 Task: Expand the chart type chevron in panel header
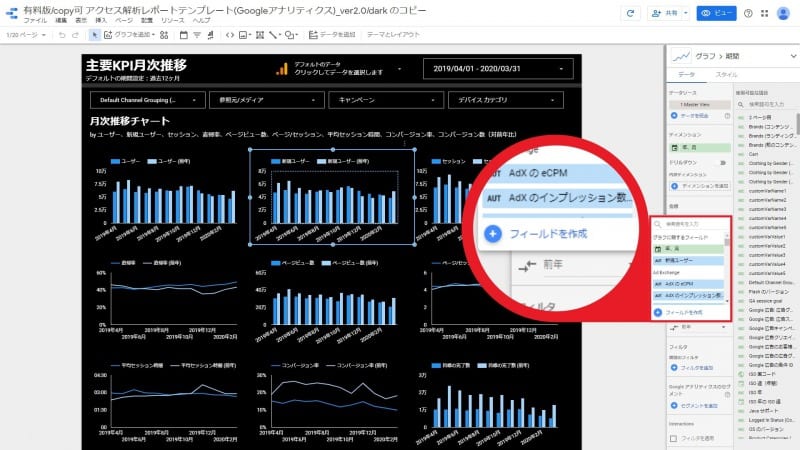[x=793, y=56]
